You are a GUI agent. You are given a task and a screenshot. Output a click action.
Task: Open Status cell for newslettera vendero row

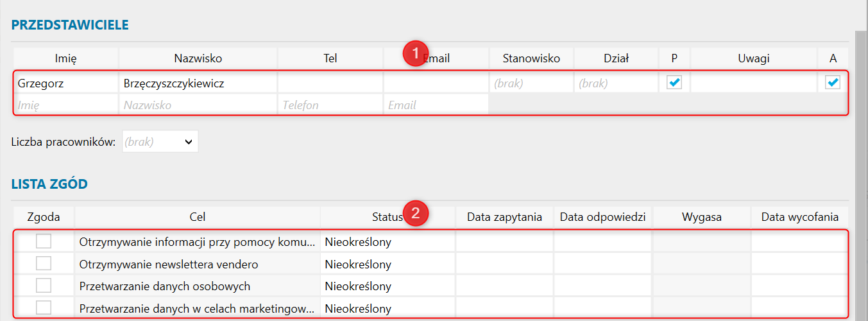click(x=387, y=264)
